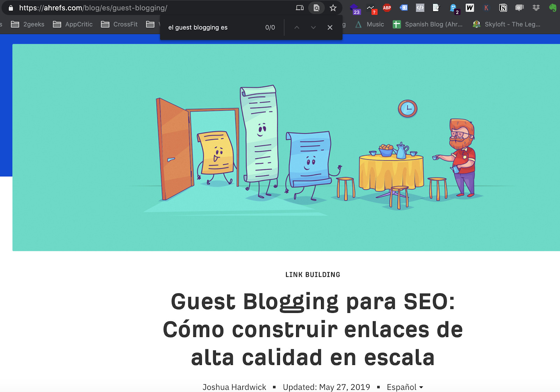Open the AppCritic bookmarks folder
This screenshot has height=392, width=560.
pyautogui.click(x=73, y=24)
